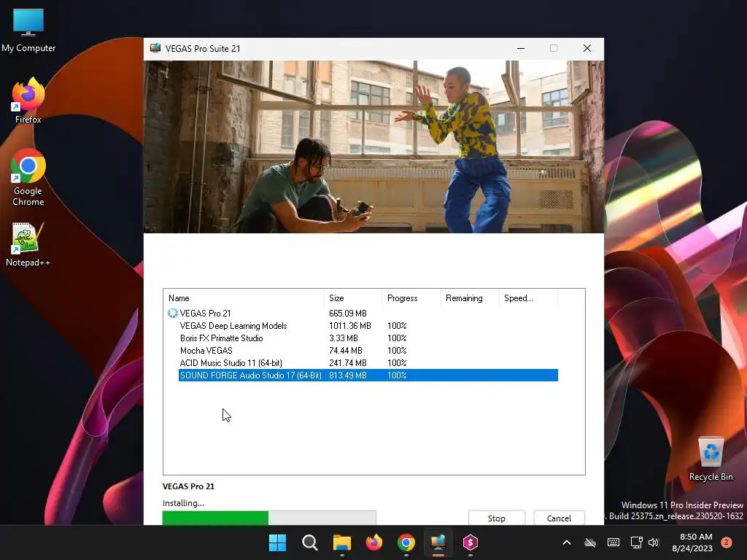
Task: Select Boris FX Primatte Studio row
Action: [x=368, y=338]
